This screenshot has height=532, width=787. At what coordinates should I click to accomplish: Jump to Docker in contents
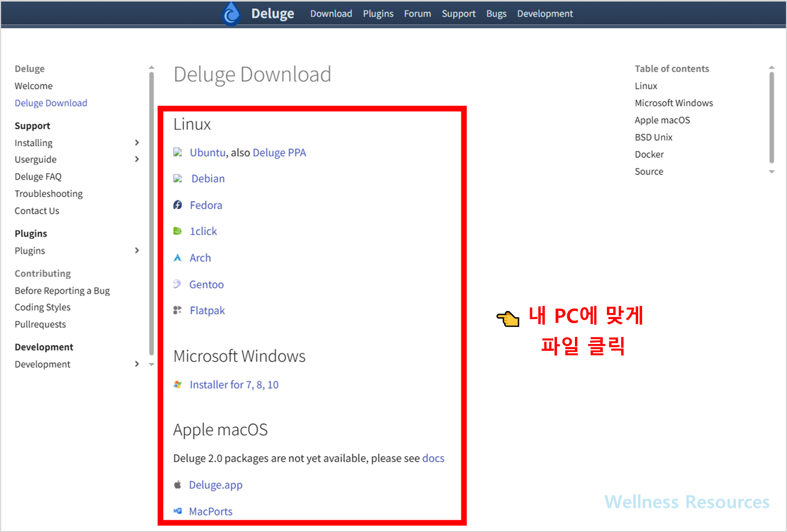tap(649, 154)
